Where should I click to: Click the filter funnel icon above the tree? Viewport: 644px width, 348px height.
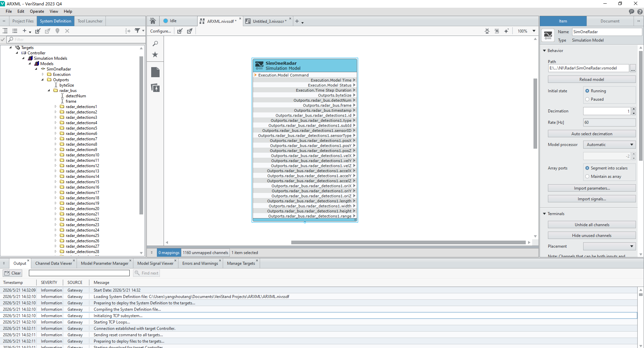137,31
